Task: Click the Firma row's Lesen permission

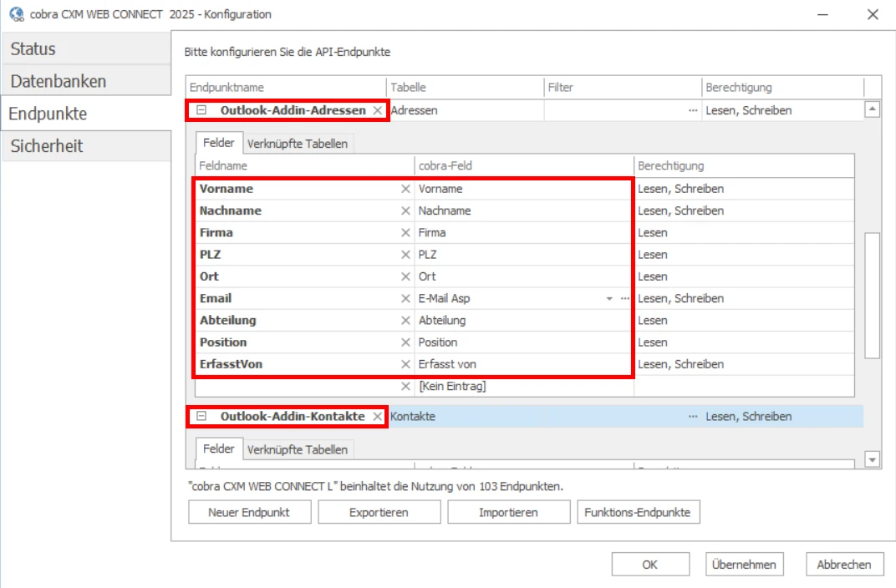Action: (x=744, y=233)
